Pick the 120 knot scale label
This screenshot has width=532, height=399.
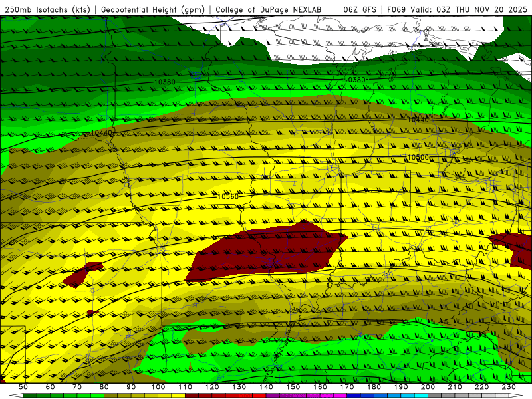click(x=212, y=387)
